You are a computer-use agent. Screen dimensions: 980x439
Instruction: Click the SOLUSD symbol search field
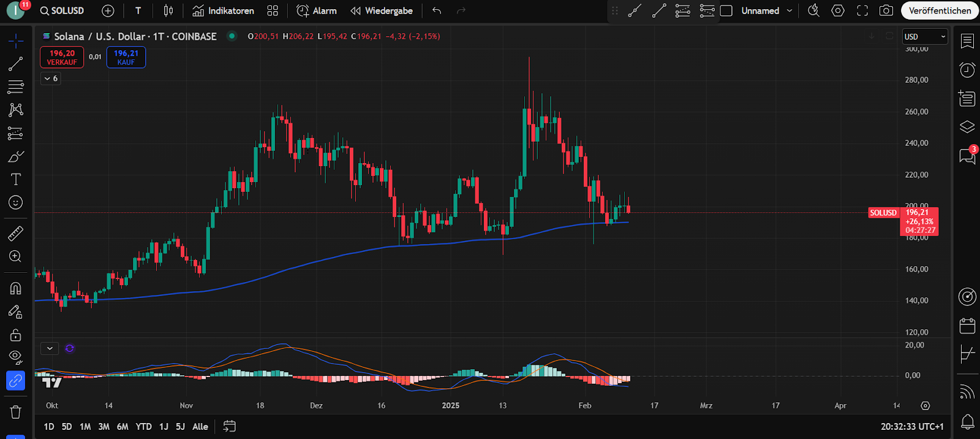pyautogui.click(x=62, y=10)
